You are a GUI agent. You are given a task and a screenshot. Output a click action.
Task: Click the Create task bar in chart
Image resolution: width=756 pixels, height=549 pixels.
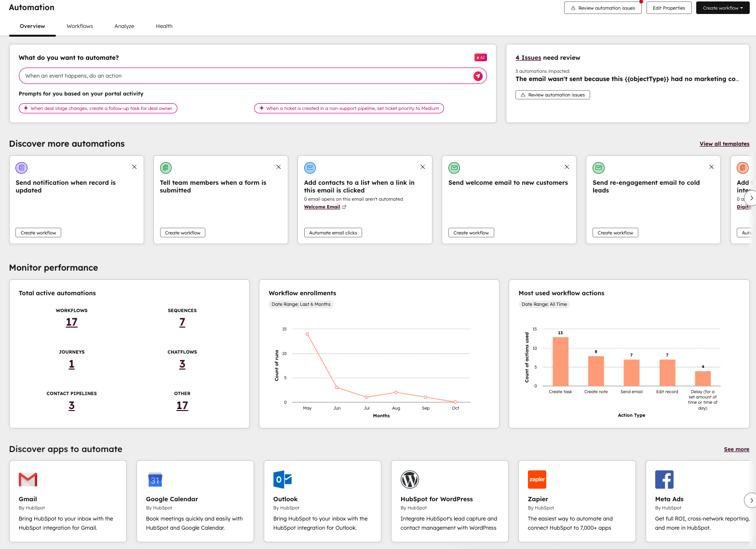pyautogui.click(x=560, y=361)
